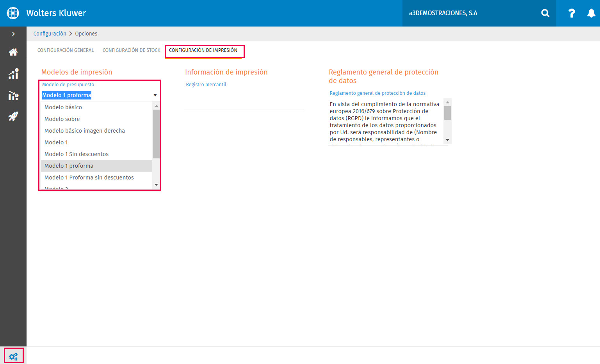The image size is (600, 364).
Task: Click the Configuración breadcrumb link
Action: pos(50,34)
